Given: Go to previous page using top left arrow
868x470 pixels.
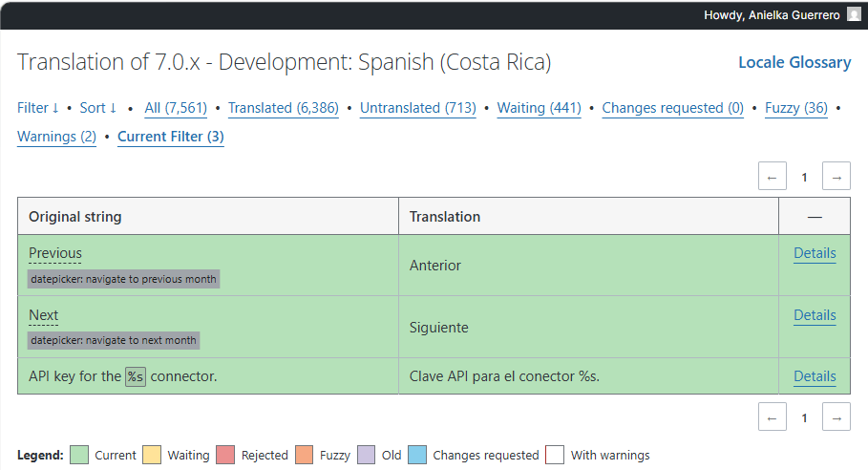Looking at the screenshot, I should coord(773,177).
